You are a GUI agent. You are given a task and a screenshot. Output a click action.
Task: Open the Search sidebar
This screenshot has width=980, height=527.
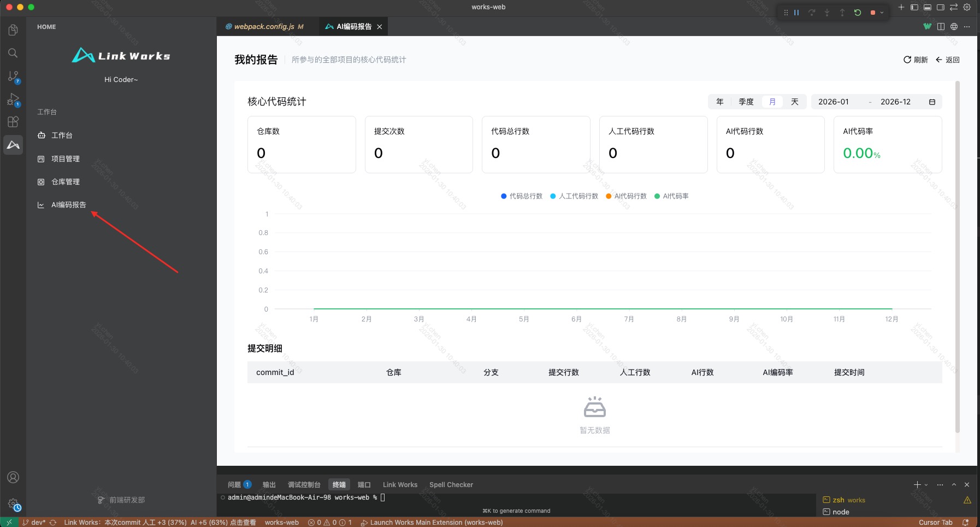point(13,53)
